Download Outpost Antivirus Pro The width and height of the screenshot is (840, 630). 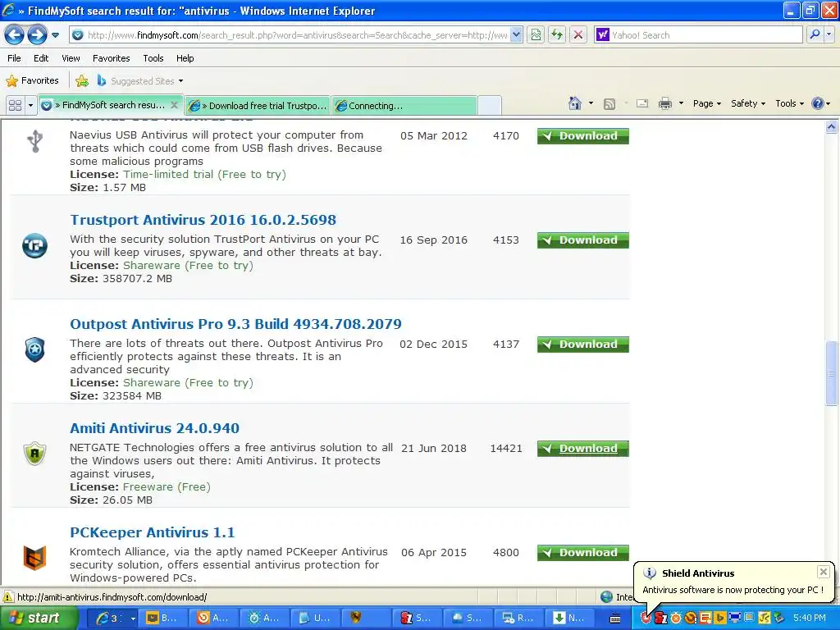[583, 345]
